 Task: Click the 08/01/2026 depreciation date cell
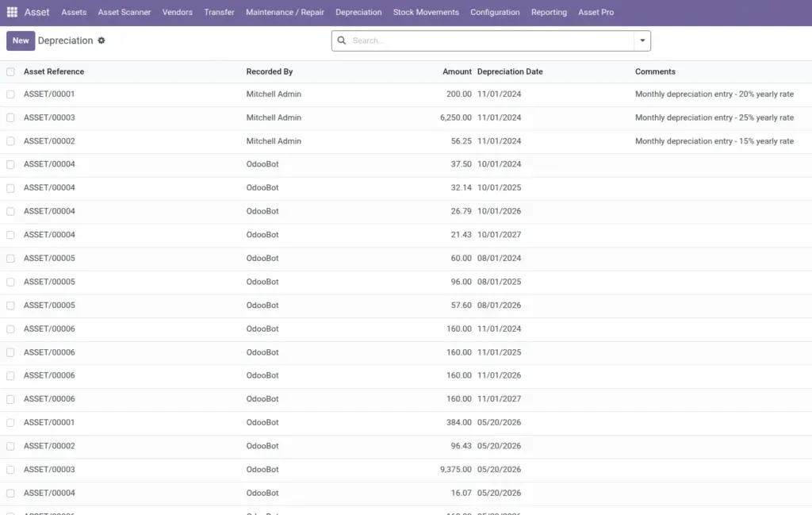[500, 305]
